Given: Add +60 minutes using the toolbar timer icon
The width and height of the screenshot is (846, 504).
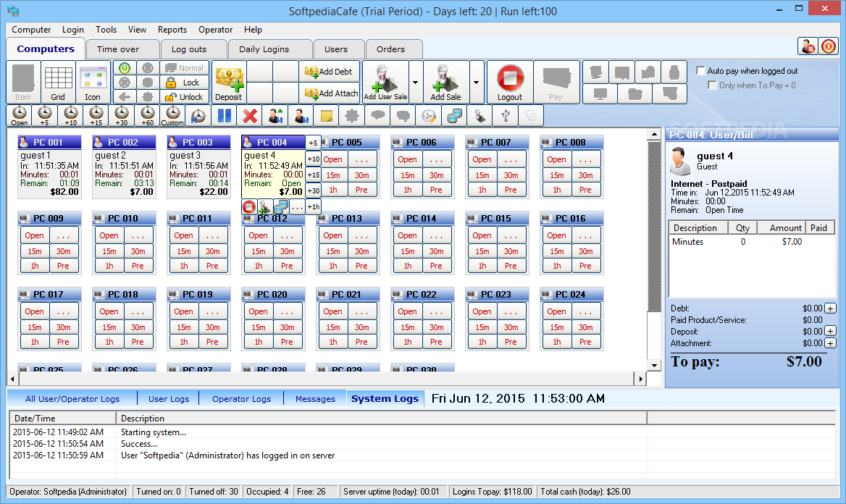Looking at the screenshot, I should pyautogui.click(x=147, y=115).
